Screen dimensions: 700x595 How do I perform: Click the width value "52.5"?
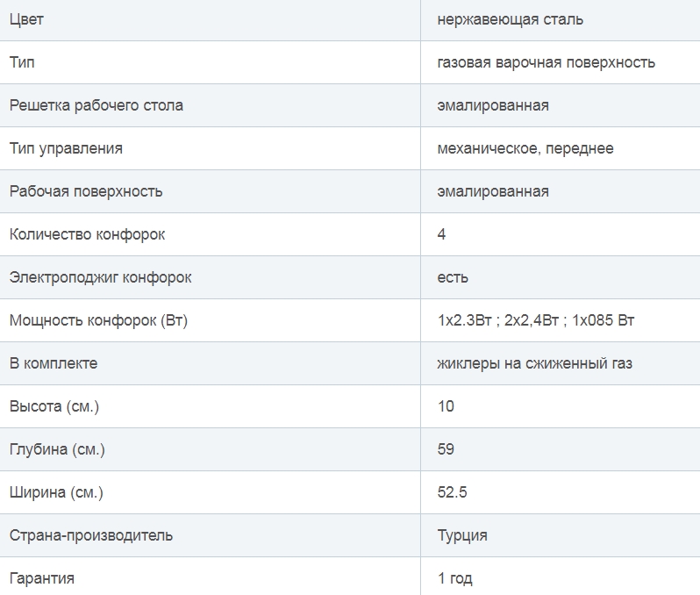[452, 492]
